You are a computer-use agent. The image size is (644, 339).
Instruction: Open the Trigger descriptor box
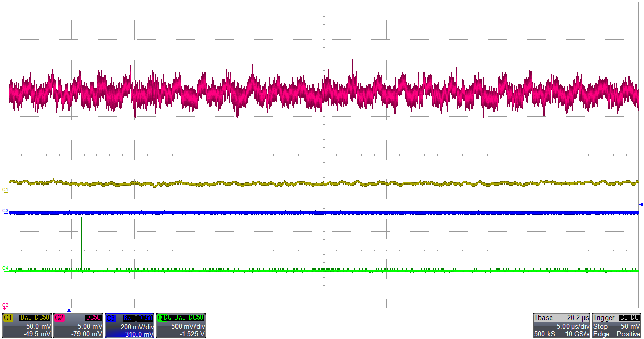(617, 326)
